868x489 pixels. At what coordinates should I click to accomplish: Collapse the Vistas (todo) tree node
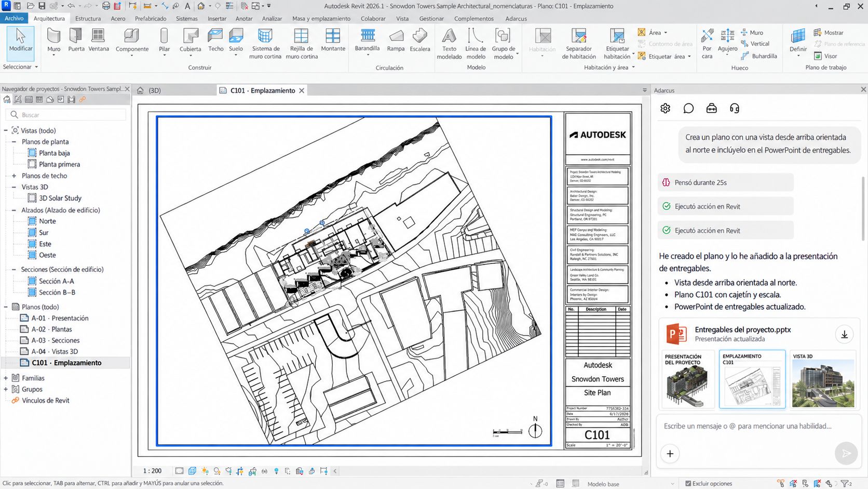[6, 130]
